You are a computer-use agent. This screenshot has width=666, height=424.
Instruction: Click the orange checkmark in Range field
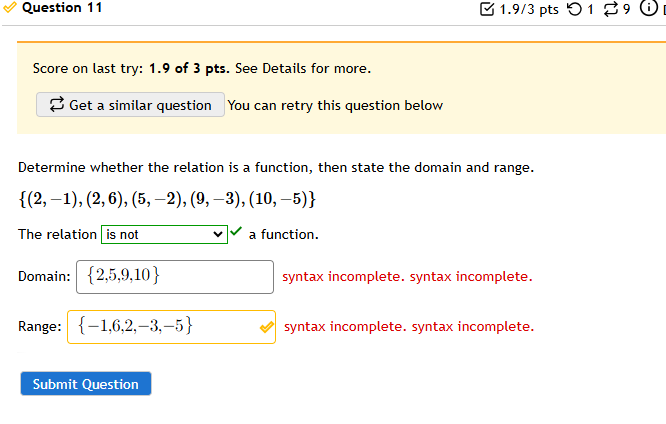click(x=267, y=327)
